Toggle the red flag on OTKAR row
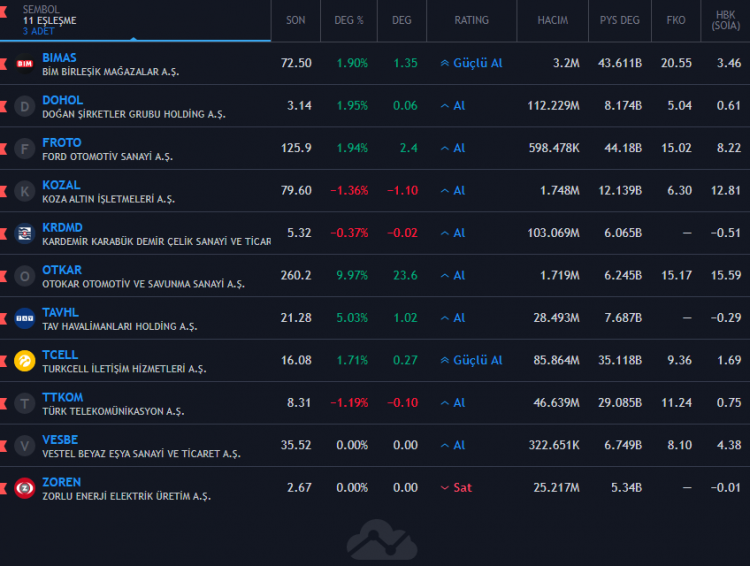This screenshot has height=566, width=750. 3,276
